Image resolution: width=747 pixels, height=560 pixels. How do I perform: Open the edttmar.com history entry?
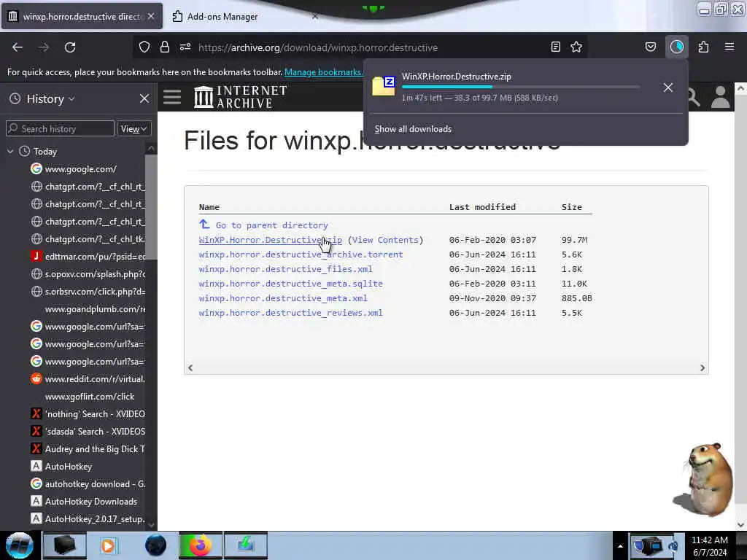tap(88, 256)
